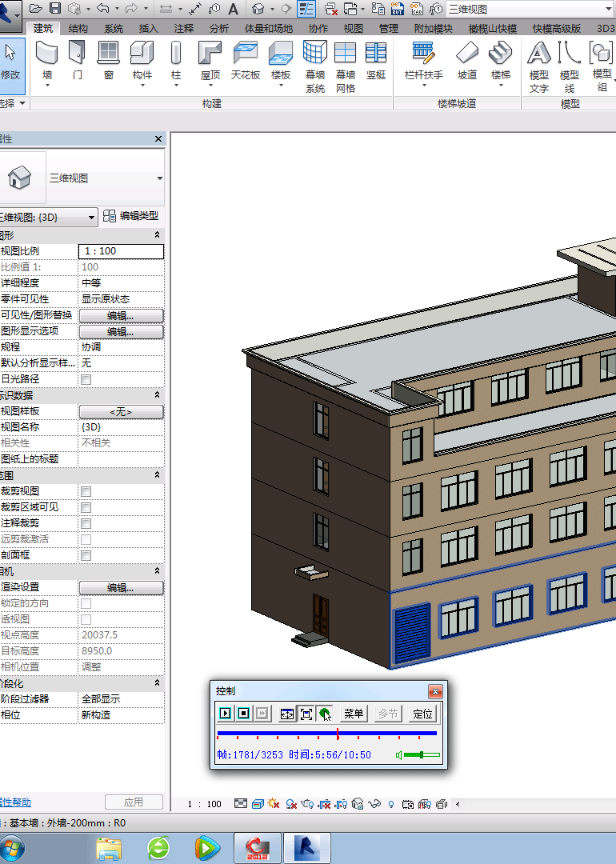The image size is (616, 864).
Task: Open the 注释 ribbon tab
Action: click(x=183, y=28)
